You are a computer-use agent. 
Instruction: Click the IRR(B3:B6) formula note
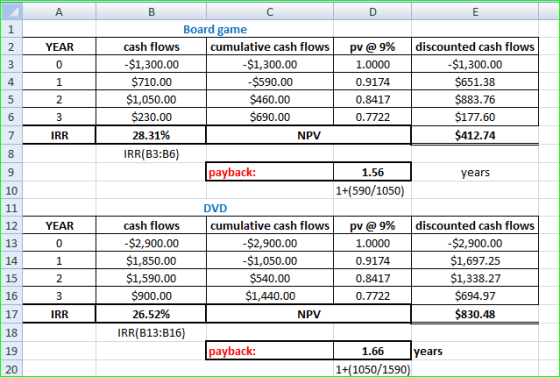[x=151, y=154]
